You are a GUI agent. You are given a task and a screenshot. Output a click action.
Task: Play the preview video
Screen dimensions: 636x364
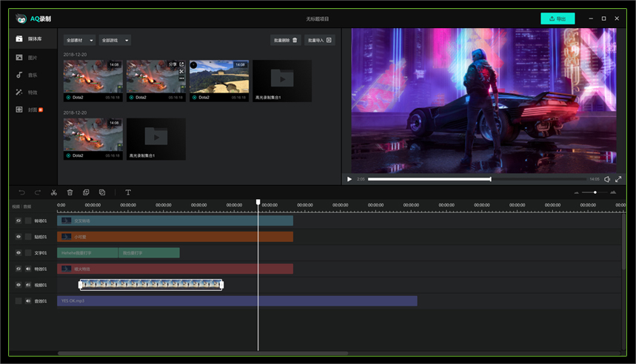coord(349,179)
